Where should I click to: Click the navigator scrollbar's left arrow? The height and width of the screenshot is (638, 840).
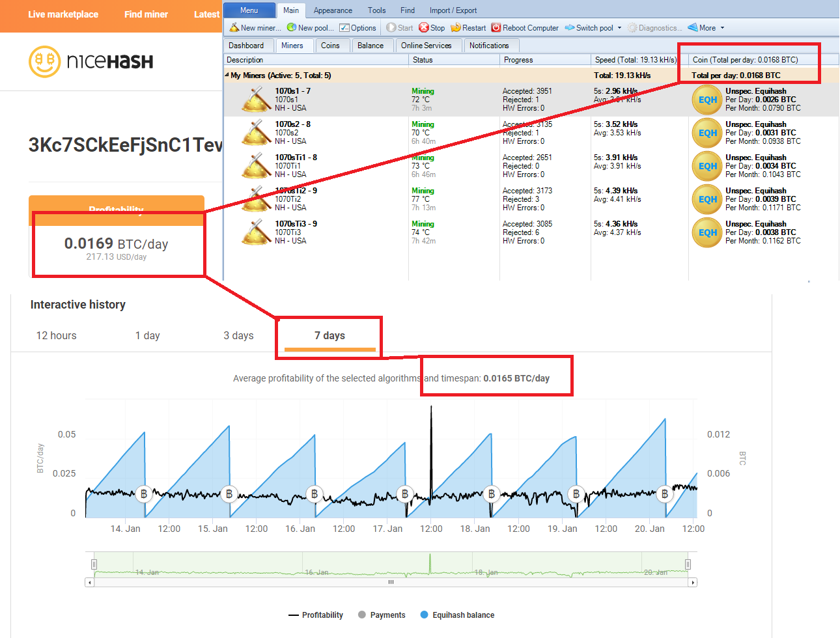[x=89, y=583]
